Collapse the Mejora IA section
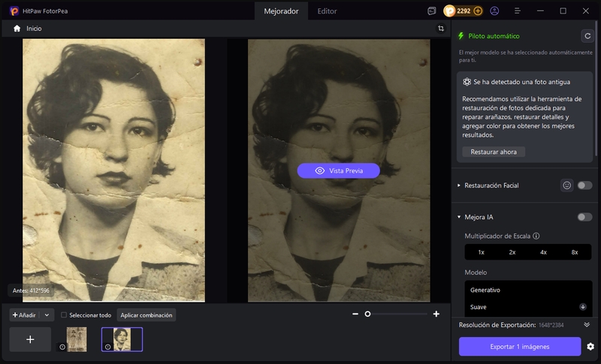The height and width of the screenshot is (364, 601). click(x=459, y=217)
